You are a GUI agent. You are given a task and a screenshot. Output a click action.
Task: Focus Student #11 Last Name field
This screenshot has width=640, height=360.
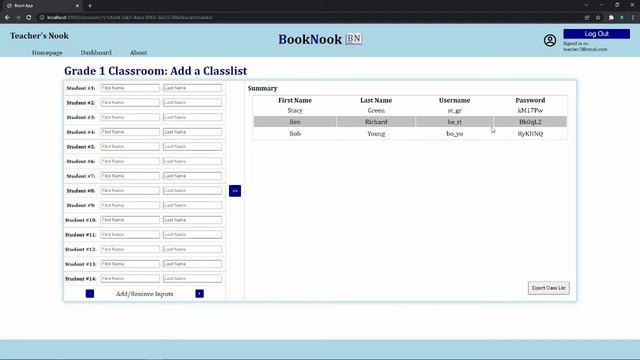pos(192,235)
